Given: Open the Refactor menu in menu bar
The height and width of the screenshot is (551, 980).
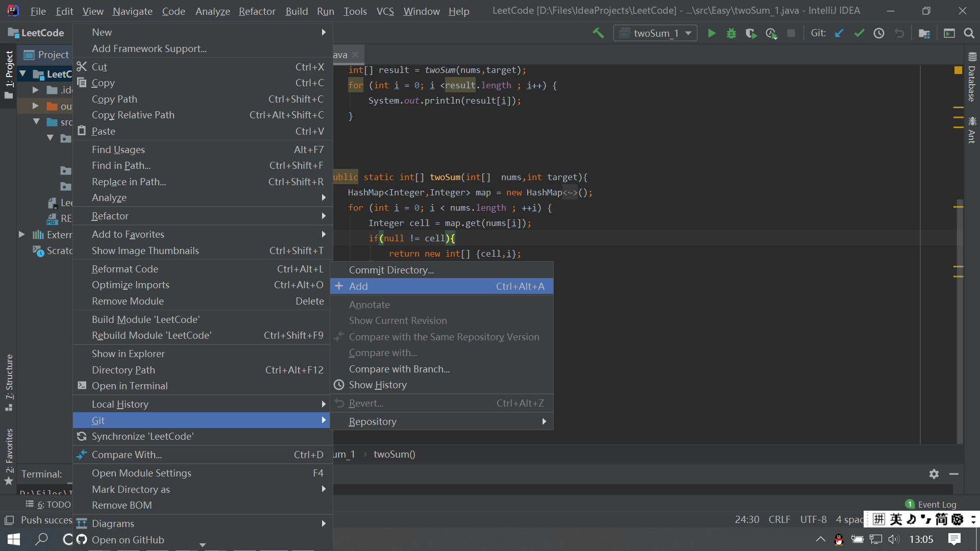Looking at the screenshot, I should [x=257, y=11].
